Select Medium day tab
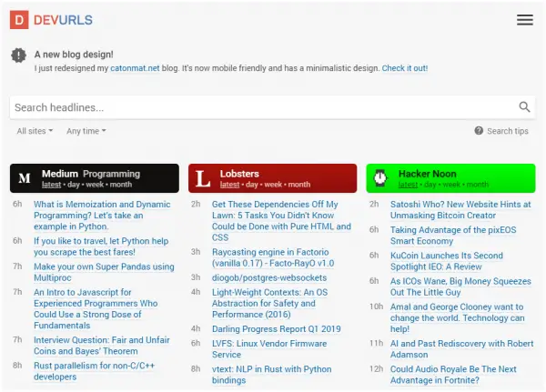Viewport: 546px width, 392px height. (74, 185)
